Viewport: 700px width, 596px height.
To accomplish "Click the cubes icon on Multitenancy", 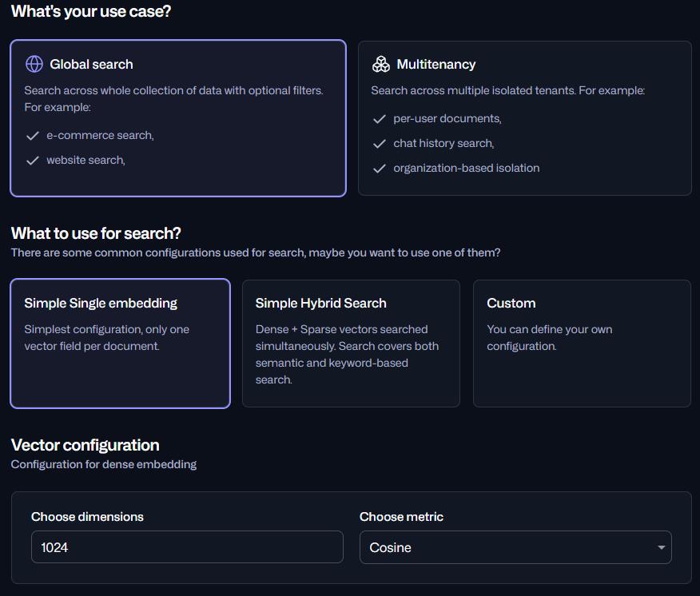I will [381, 64].
